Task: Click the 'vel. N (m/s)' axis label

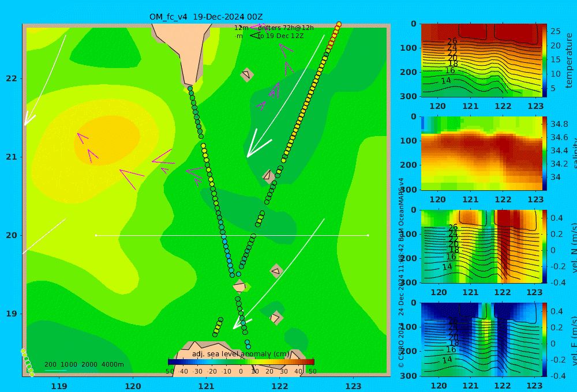Action: click(574, 247)
